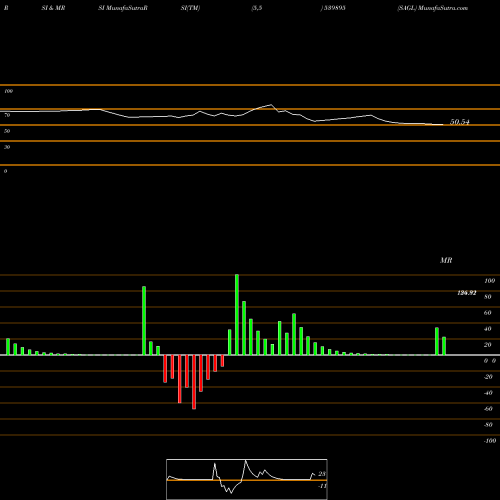Click the RSI axis label 30

(7, 147)
